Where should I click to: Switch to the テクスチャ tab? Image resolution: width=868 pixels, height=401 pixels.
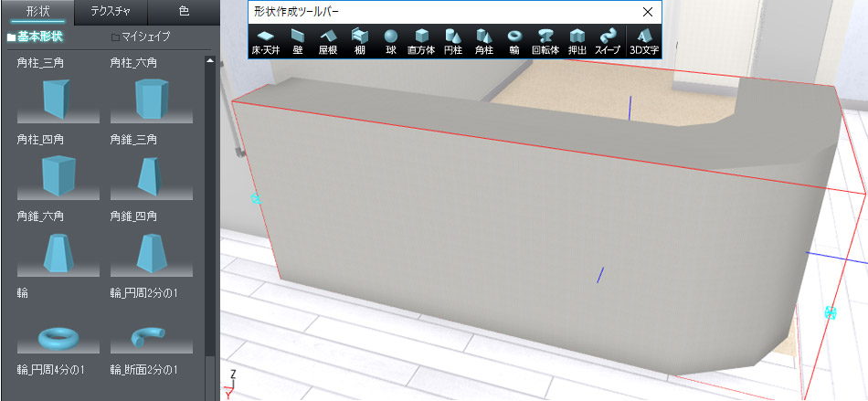[x=111, y=11]
